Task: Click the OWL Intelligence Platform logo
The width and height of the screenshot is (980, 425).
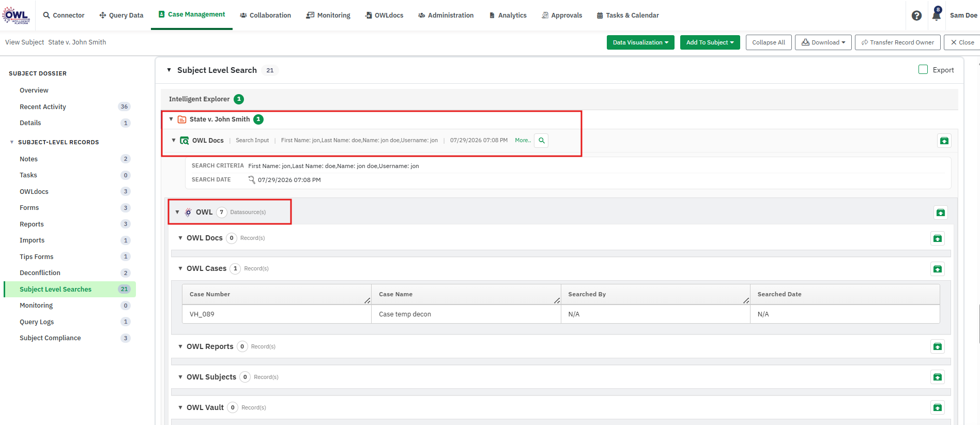Action: coord(16,15)
